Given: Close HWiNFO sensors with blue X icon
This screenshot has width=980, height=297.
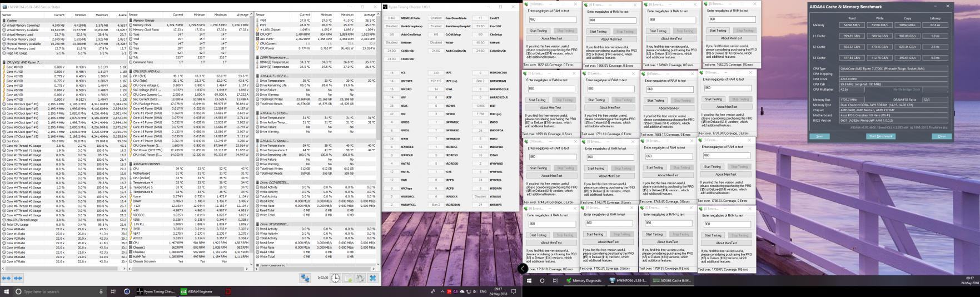Looking at the screenshot, I should (373, 278).
